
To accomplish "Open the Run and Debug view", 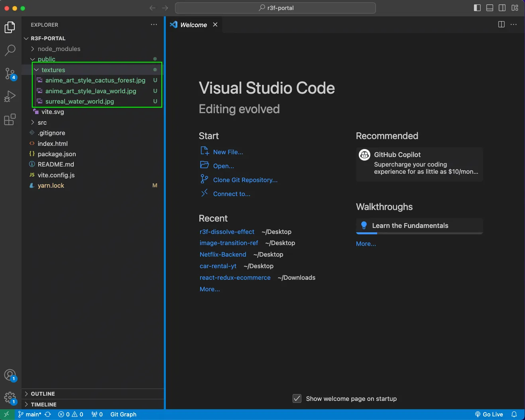I will 10,96.
